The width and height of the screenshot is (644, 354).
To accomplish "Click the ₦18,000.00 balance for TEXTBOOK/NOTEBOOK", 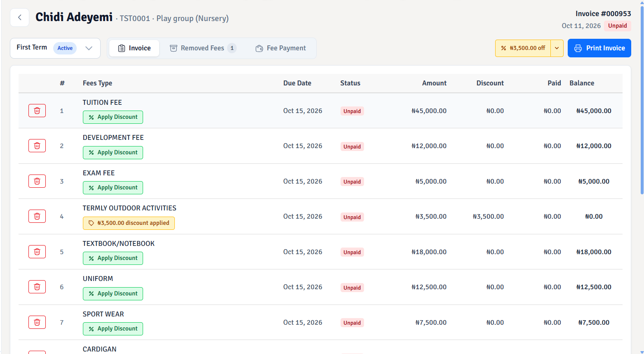I will 594,252.
